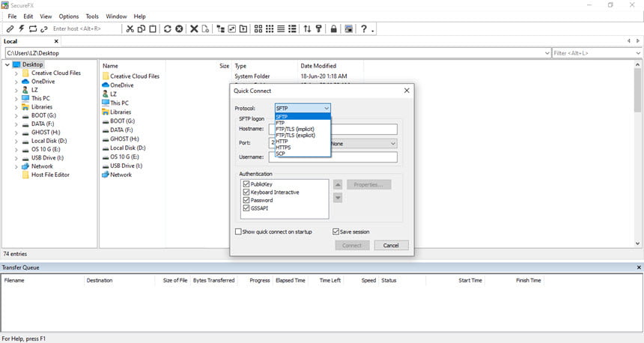
Task: Click the Cut scissors icon
Action: click(x=130, y=28)
